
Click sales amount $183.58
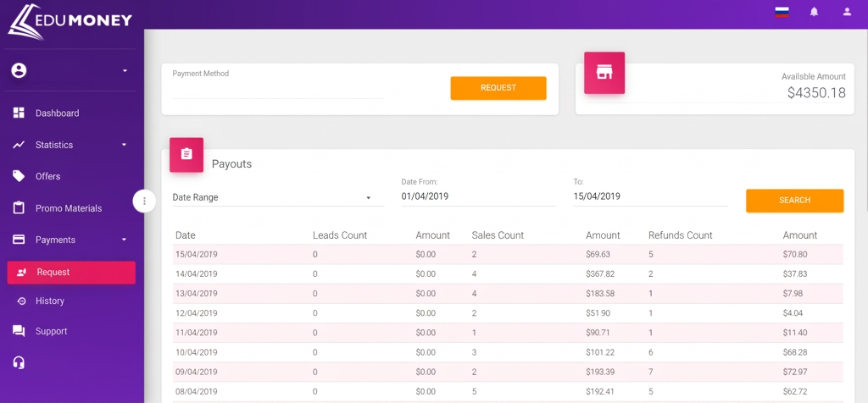[x=600, y=294]
